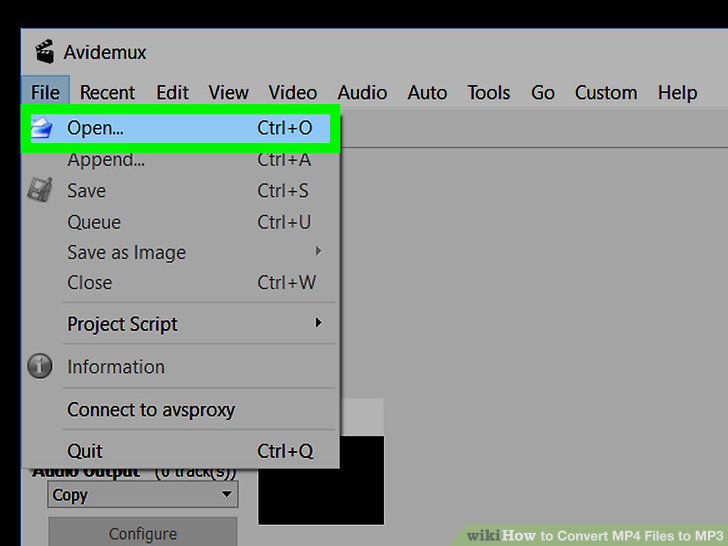728x546 pixels.
Task: Expand the Save as Image submenu arrow
Action: point(319,251)
